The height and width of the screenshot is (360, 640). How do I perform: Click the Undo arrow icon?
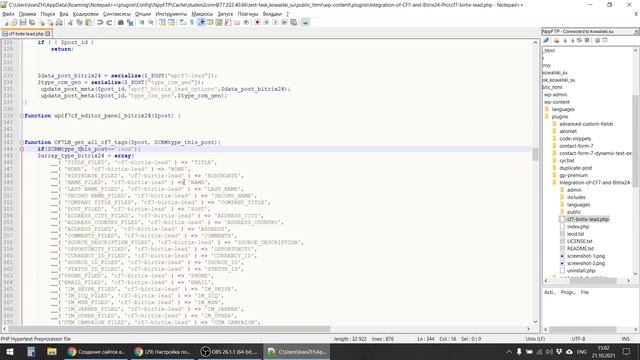click(100, 22)
